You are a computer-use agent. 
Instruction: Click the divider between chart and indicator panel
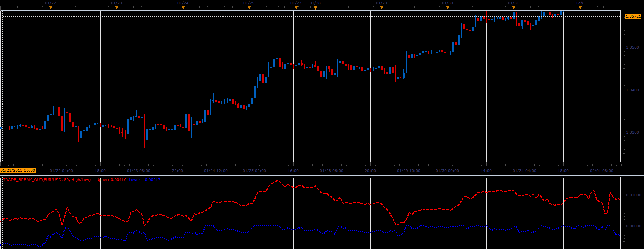322,175
